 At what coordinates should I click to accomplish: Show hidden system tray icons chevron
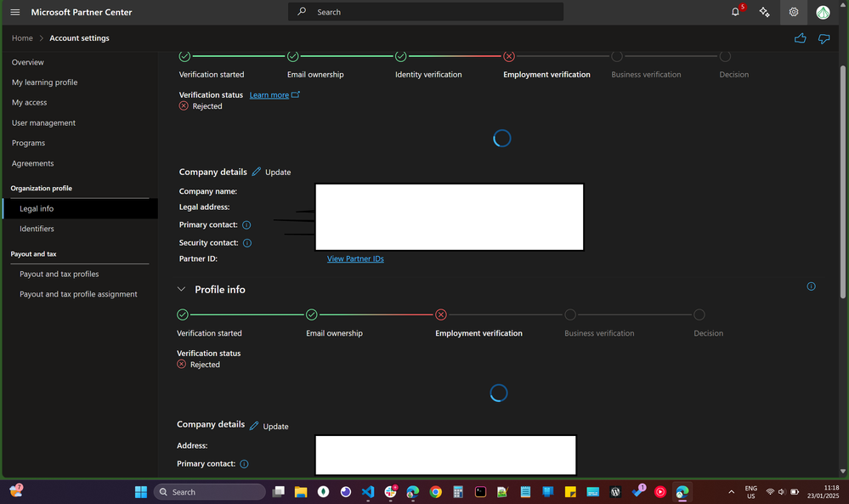click(732, 491)
